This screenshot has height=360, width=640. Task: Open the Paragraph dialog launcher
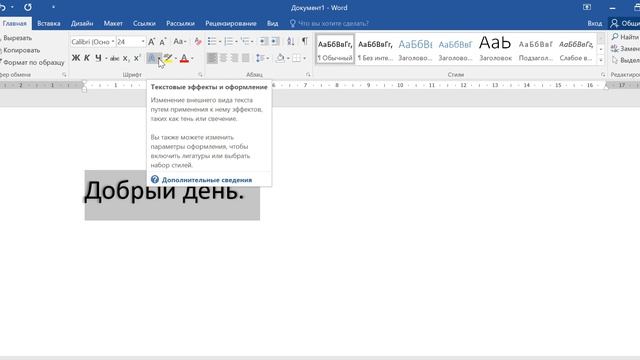308,75
